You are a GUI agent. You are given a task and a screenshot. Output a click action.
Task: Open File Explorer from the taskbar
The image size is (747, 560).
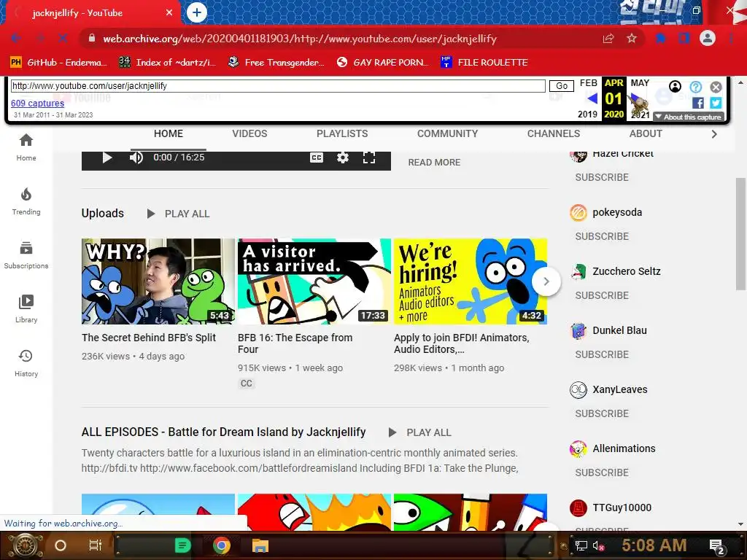(260, 545)
